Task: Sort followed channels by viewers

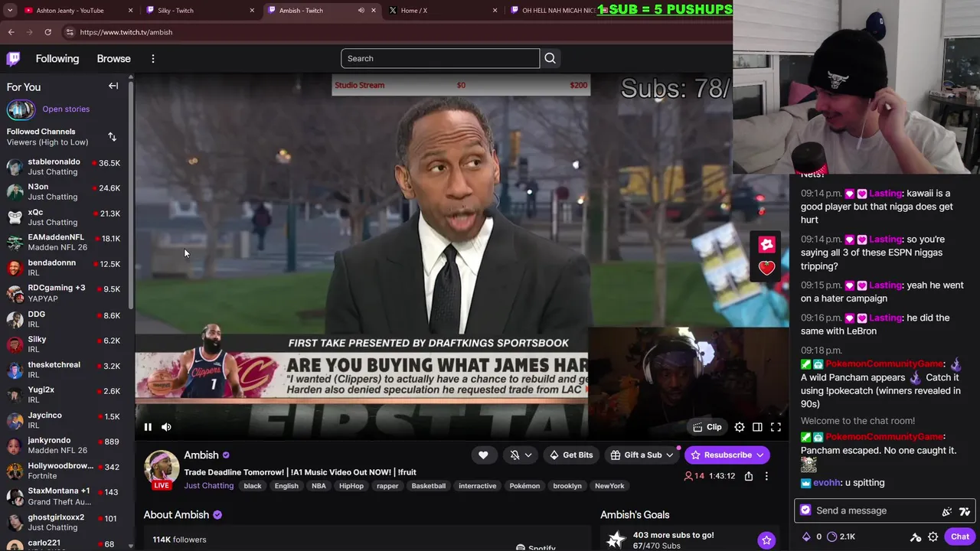Action: (113, 137)
